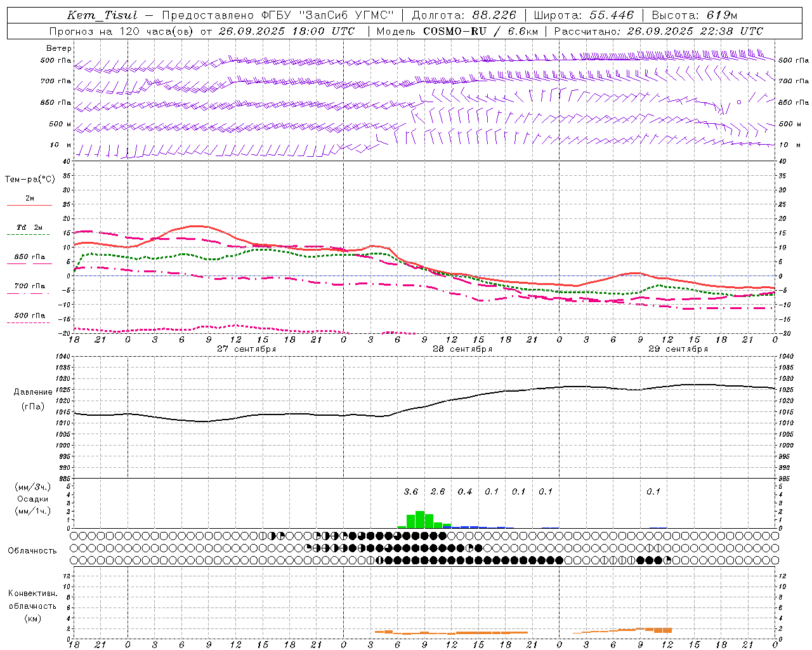Select the 27 сентября date label
The image size is (812, 650).
[x=246, y=349]
